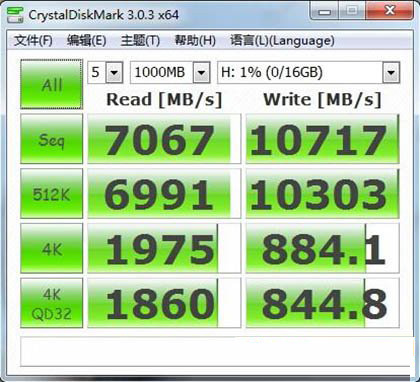Click the 4K write result 884.1
420x382 pixels.
click(322, 248)
